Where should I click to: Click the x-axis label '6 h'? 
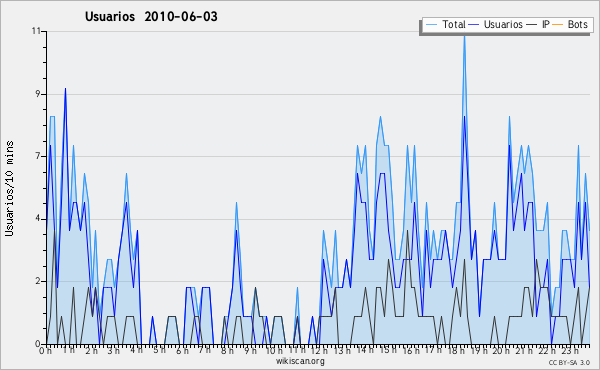(183, 350)
